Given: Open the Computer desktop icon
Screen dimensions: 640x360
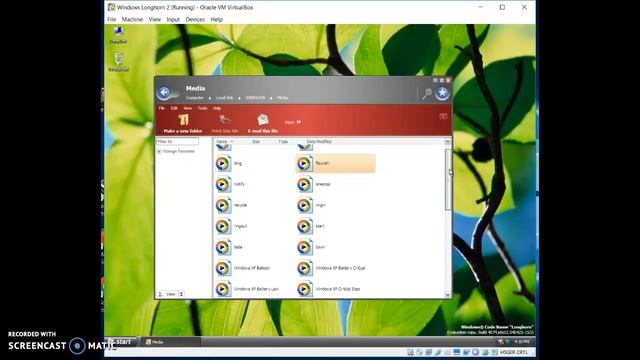Looking at the screenshot, I should (118, 35).
